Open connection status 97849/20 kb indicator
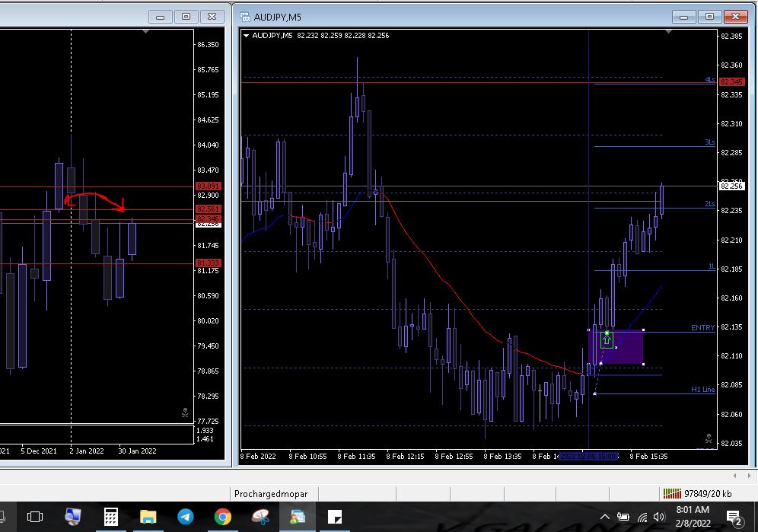 698,494
